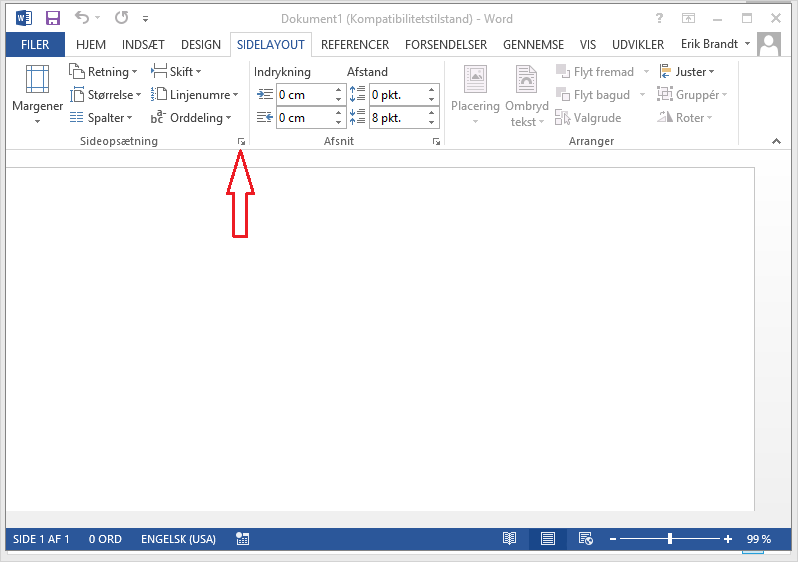The width and height of the screenshot is (798, 562).
Task: Switch to Print Layout view
Action: coord(548,539)
